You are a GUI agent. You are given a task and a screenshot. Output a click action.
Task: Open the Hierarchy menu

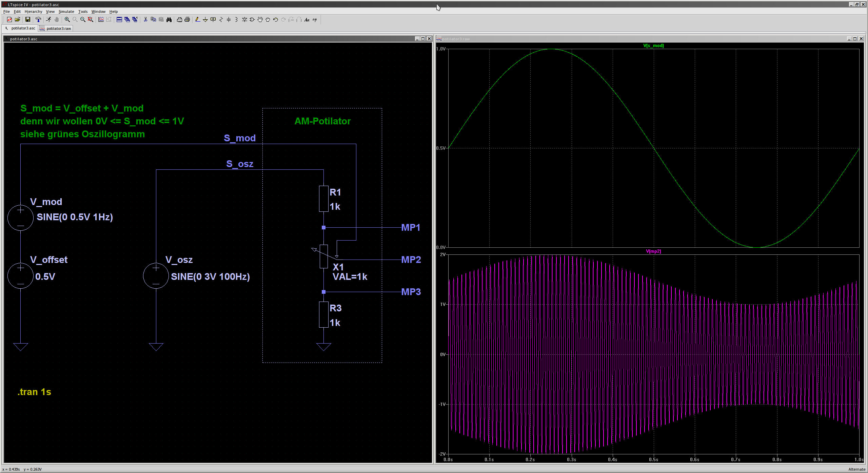[33, 12]
